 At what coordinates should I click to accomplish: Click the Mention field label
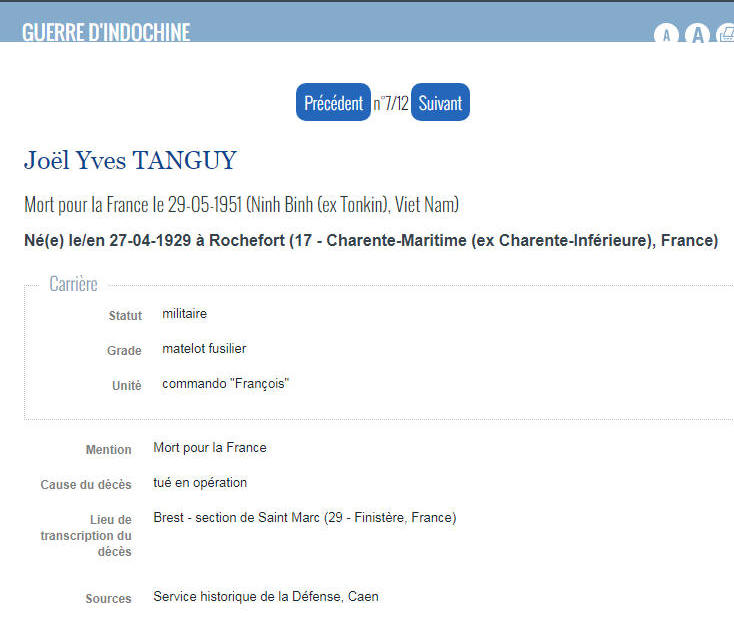pos(108,450)
